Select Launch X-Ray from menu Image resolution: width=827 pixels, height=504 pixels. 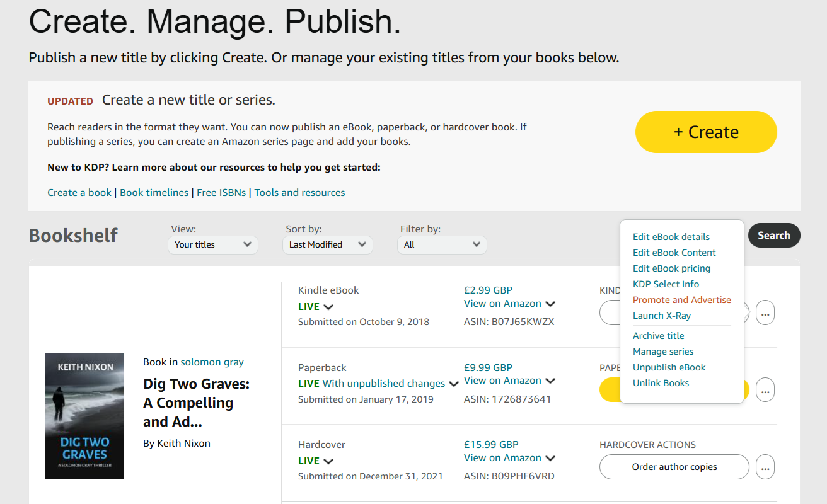tap(661, 316)
